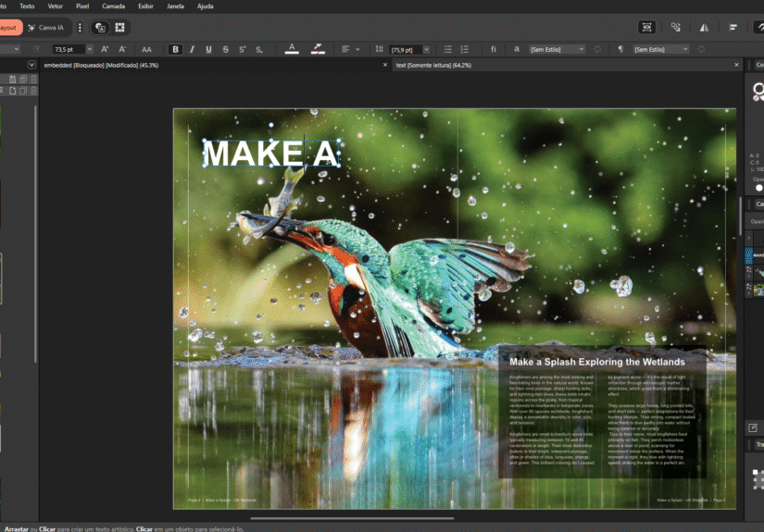This screenshot has height=532, width=764.
Task: Apply strikethrough to the text
Action: coord(225,49)
